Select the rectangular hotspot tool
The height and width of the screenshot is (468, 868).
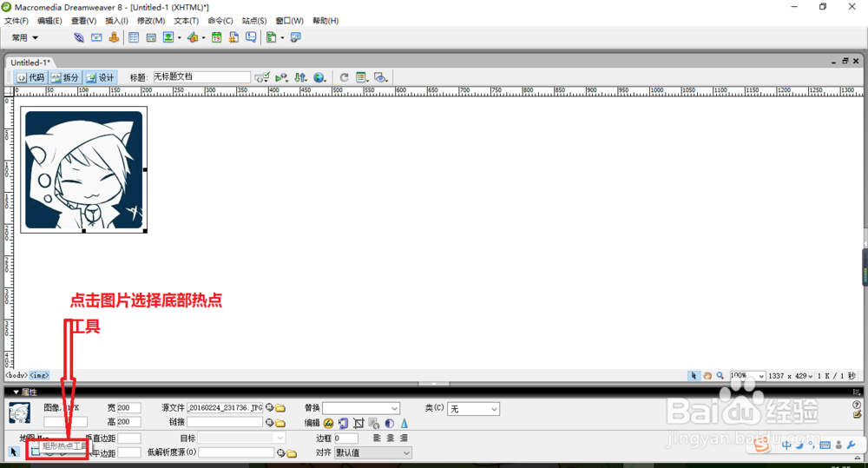(35, 452)
